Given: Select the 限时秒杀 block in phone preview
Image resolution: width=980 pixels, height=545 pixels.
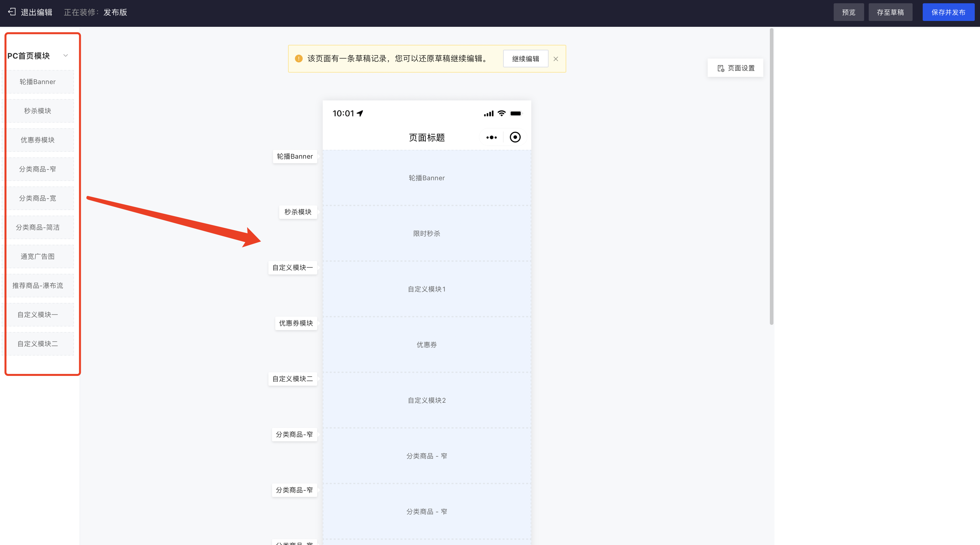Looking at the screenshot, I should click(x=426, y=234).
